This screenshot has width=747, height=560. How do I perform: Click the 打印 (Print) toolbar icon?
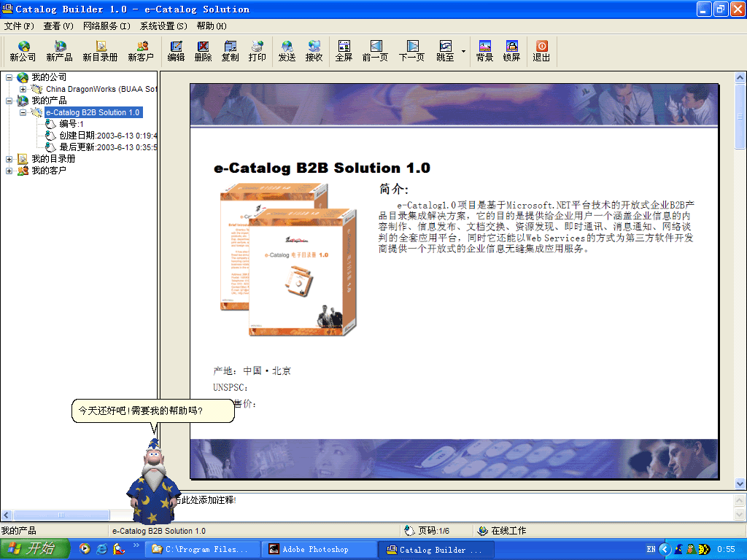tap(258, 51)
